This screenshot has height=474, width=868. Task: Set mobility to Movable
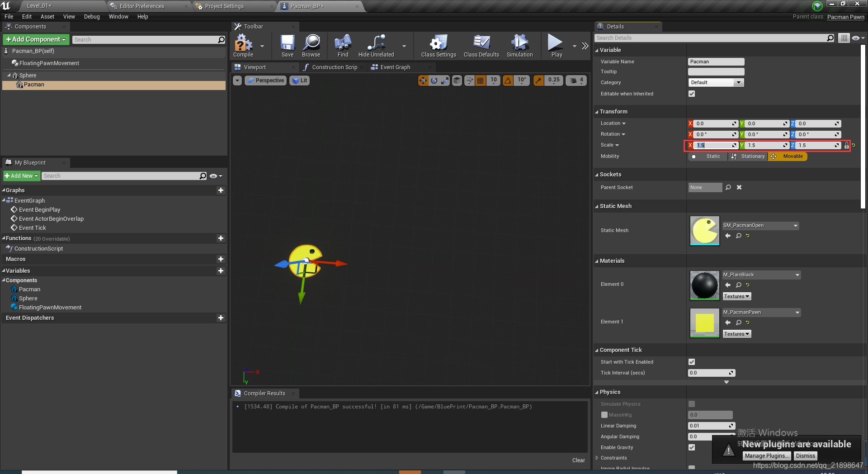(x=788, y=156)
